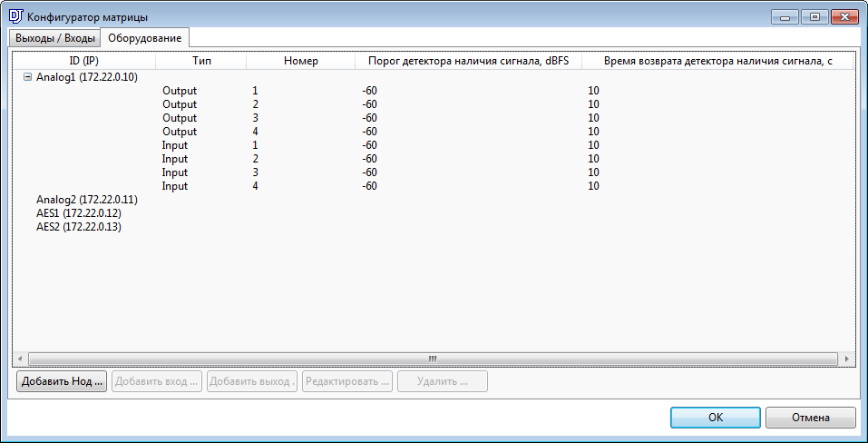Screen dimensions: 868x443
Task: Select the Оборудование tab
Action: 144,38
